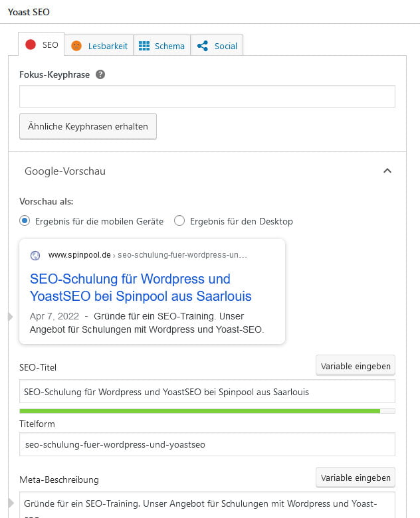Focus the SEO-Titel input field
Viewport: 420px width, 518px height.
207,391
